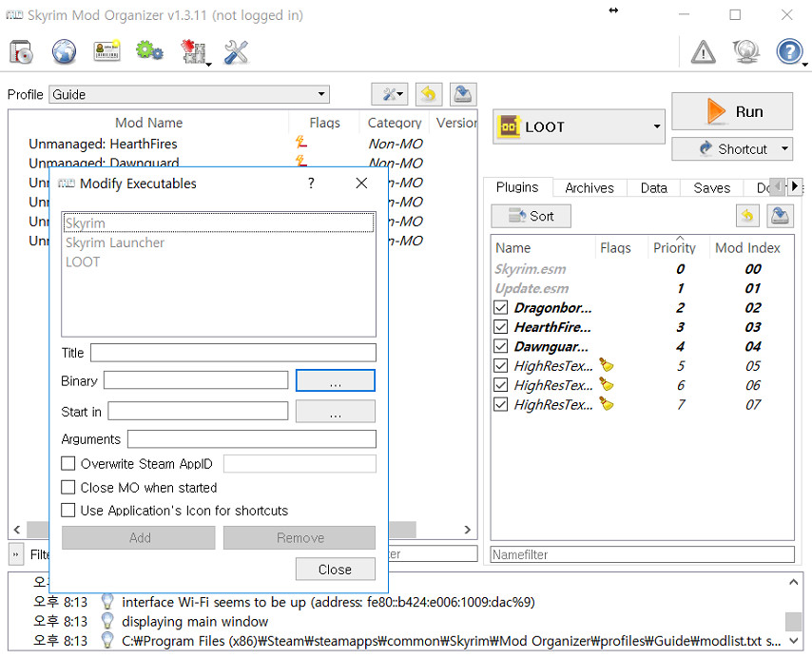Switch to the Saves tab
Screen dimensions: 812x658
[x=711, y=188]
